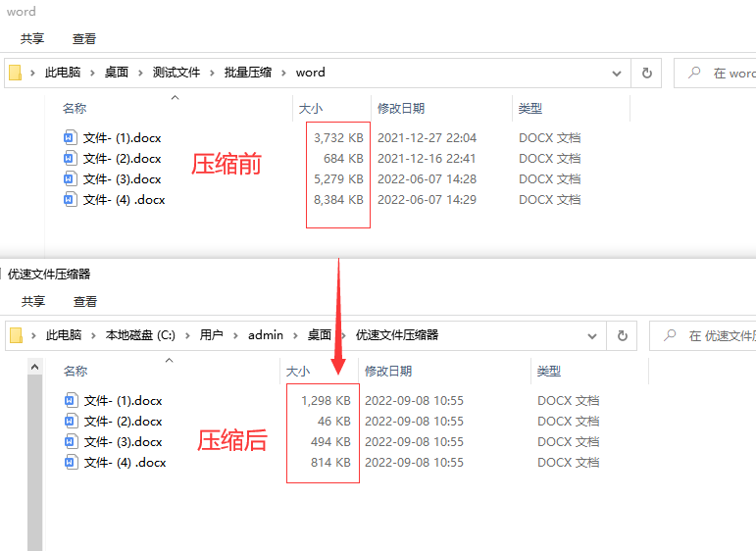The height and width of the screenshot is (551, 756).
Task: Click docx icon of 3,732 KB 文件- (1)
Action: coord(70,137)
